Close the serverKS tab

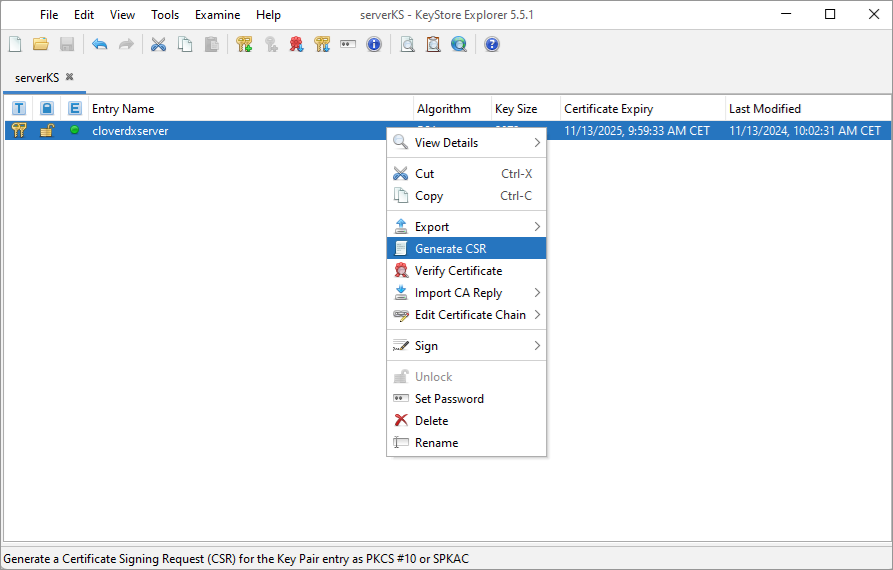tap(70, 77)
